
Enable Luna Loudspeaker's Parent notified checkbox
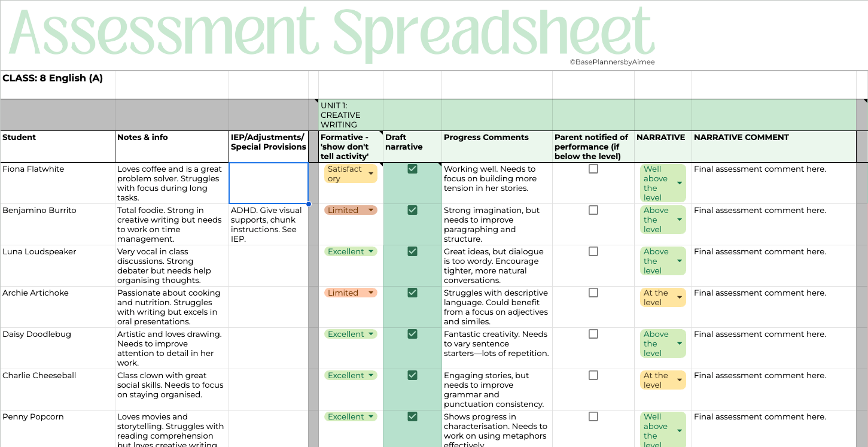(x=593, y=251)
